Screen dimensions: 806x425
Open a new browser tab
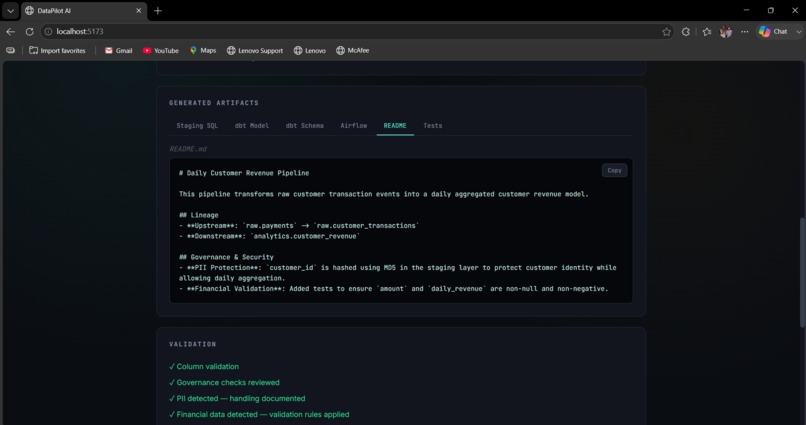tap(158, 10)
